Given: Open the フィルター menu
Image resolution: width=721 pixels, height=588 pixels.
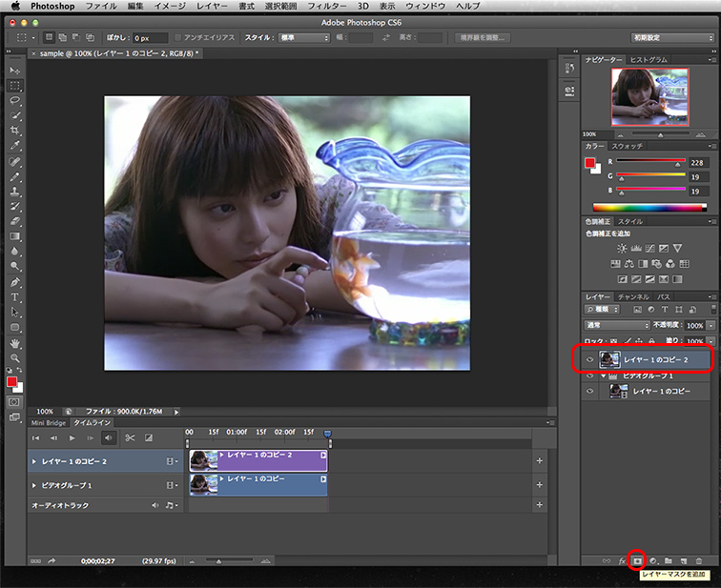Looking at the screenshot, I should click(327, 6).
